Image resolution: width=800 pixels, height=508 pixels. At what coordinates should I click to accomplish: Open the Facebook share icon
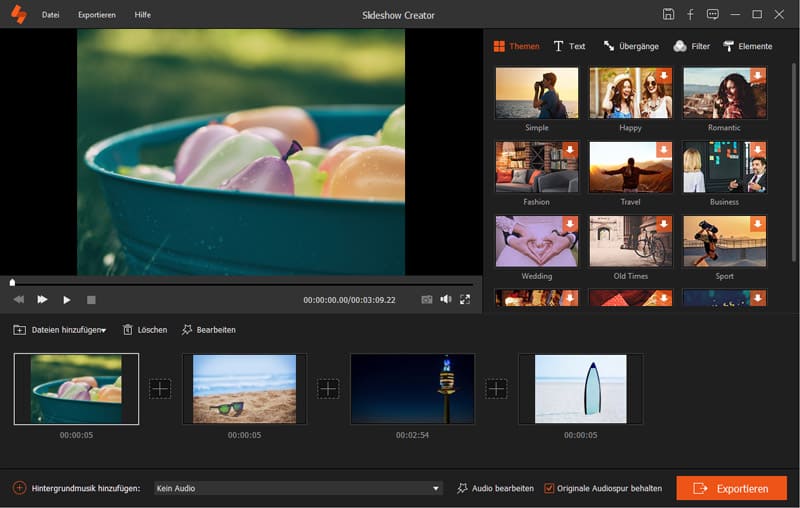point(690,14)
